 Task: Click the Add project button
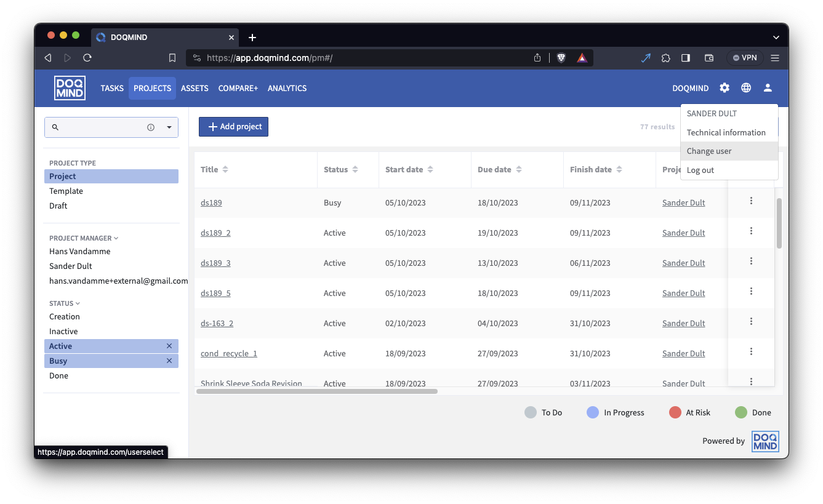pos(233,126)
